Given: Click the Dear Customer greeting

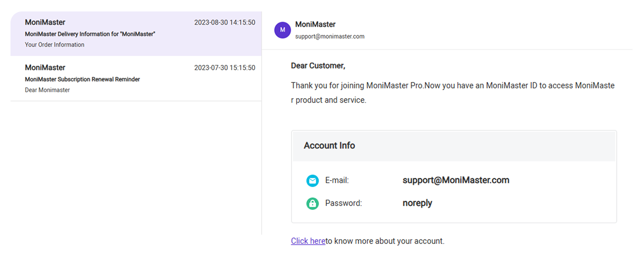Looking at the screenshot, I should (x=318, y=66).
